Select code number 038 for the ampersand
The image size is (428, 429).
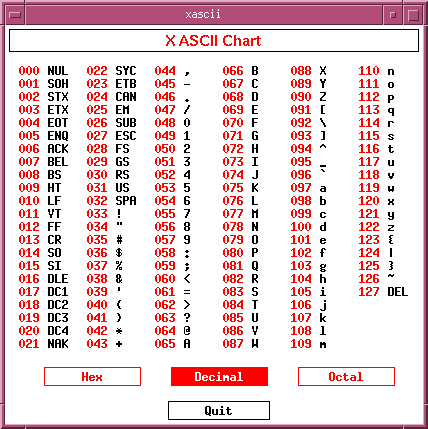[x=97, y=279]
